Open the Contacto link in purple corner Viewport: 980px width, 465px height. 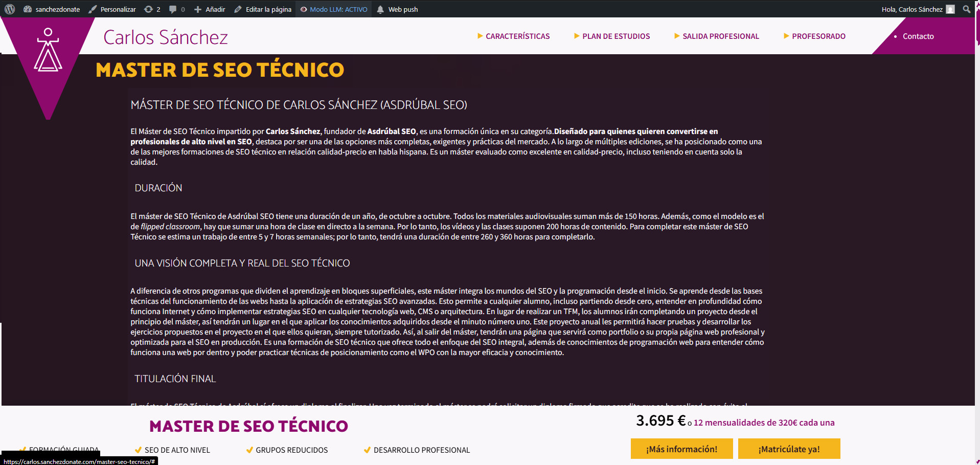point(918,36)
